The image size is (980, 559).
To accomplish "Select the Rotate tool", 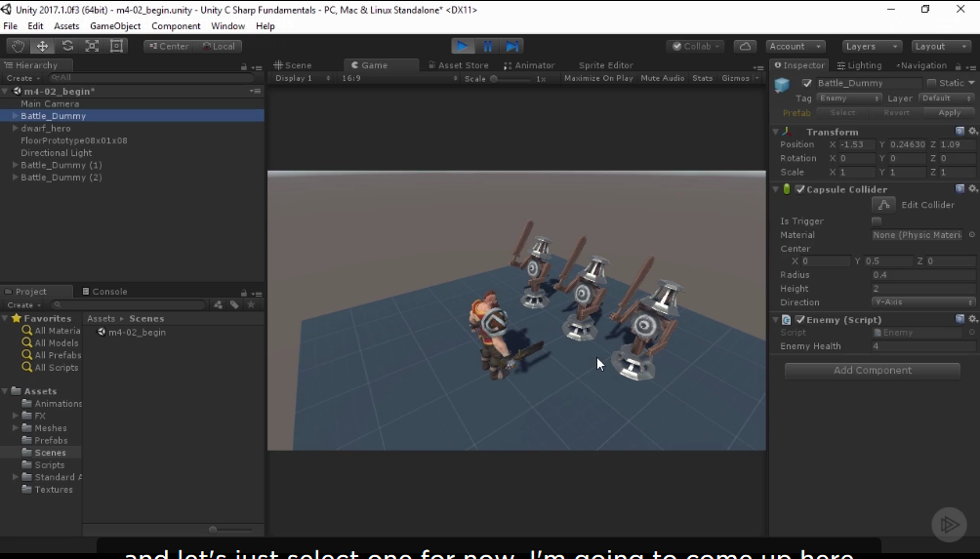I will click(67, 46).
